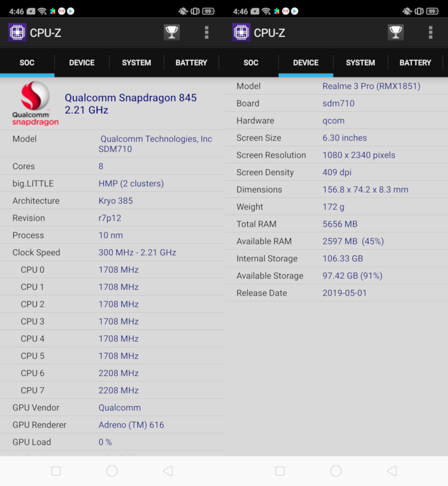Select the DEVICE tab in right screen
This screenshot has width=448, height=486.
306,63
